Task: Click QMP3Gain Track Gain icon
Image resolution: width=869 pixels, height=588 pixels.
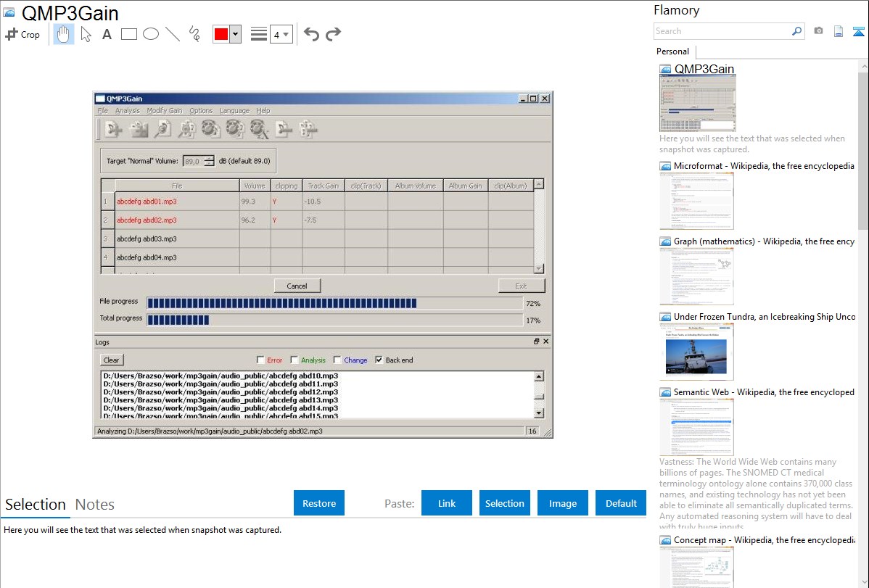Action: click(210, 130)
